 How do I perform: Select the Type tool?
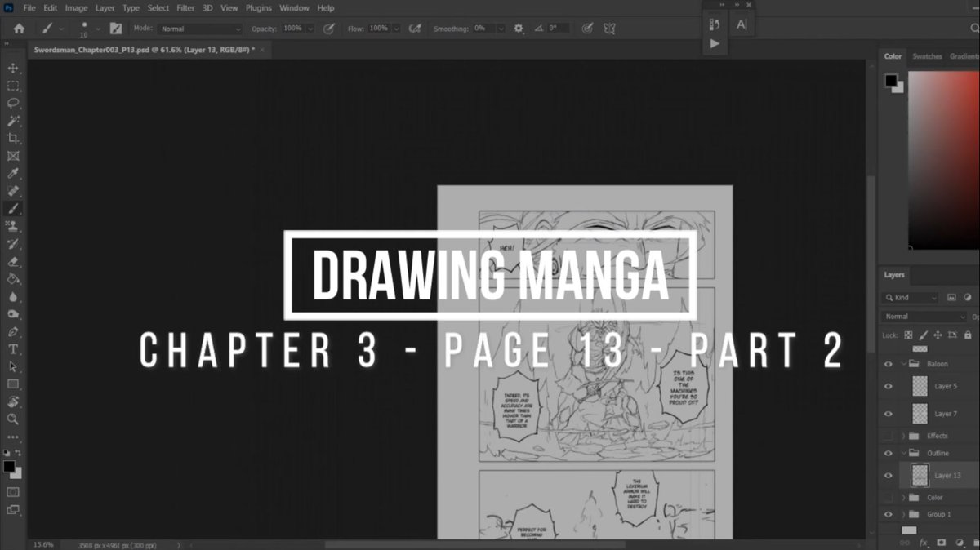[13, 349]
